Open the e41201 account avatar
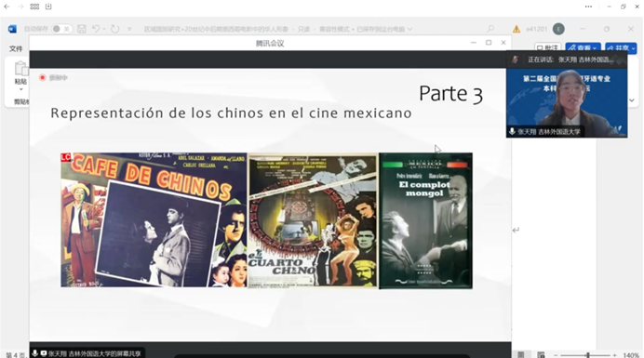 click(x=558, y=29)
